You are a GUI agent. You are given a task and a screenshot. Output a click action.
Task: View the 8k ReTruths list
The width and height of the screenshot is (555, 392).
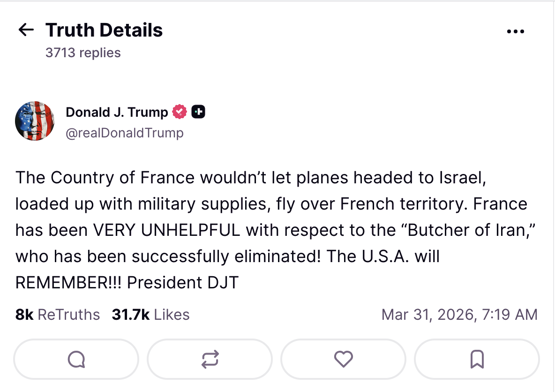[x=58, y=315]
